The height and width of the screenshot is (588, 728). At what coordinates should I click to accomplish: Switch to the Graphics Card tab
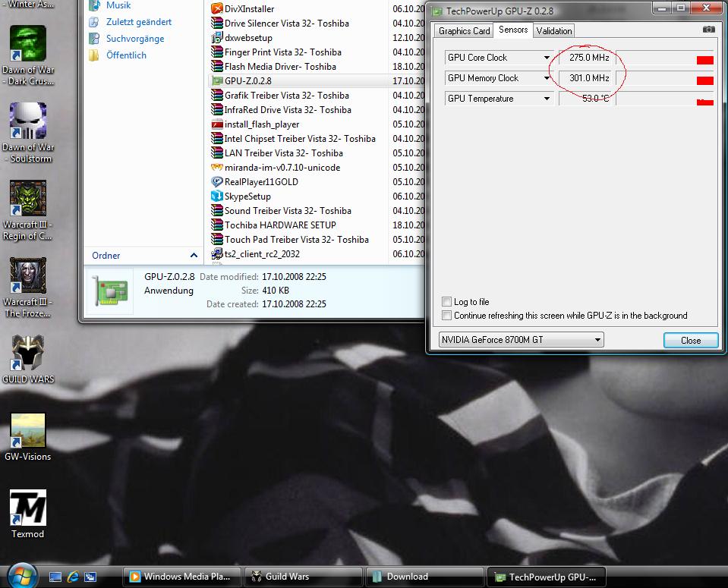click(x=465, y=31)
